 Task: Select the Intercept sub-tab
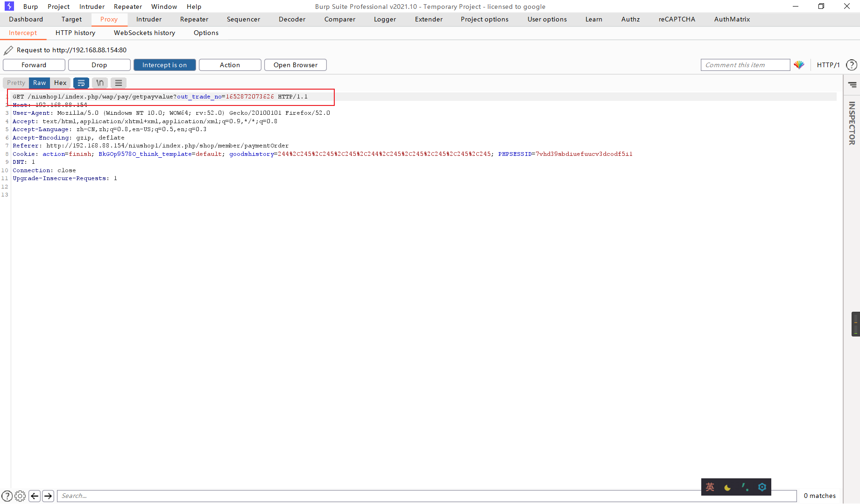tap(23, 33)
